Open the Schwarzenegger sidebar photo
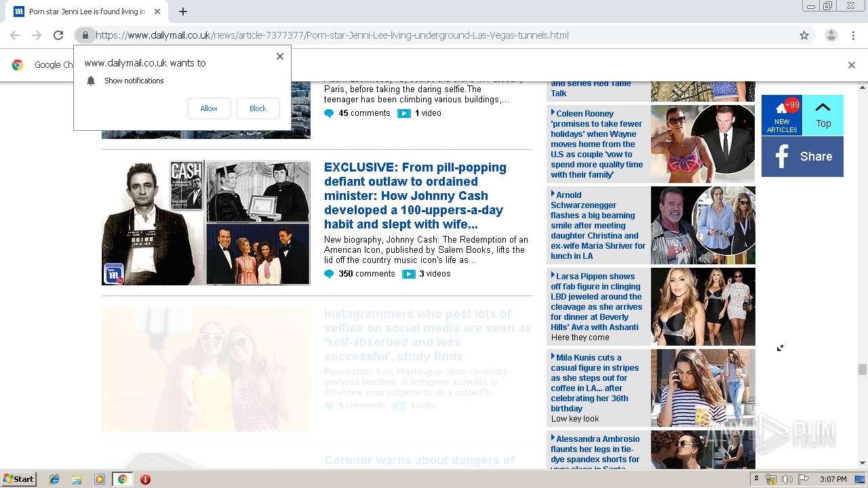The width and height of the screenshot is (868, 488). tap(703, 225)
